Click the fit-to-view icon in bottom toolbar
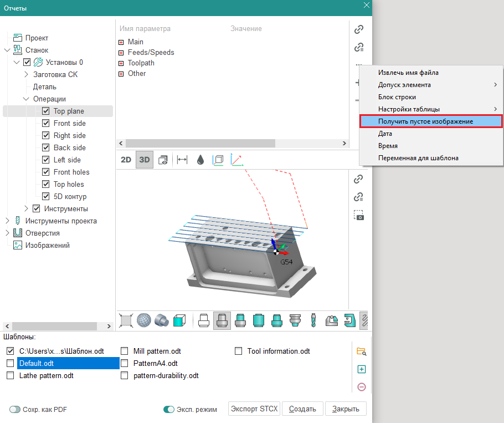Image resolution: width=504 pixels, height=423 pixels. 126,320
